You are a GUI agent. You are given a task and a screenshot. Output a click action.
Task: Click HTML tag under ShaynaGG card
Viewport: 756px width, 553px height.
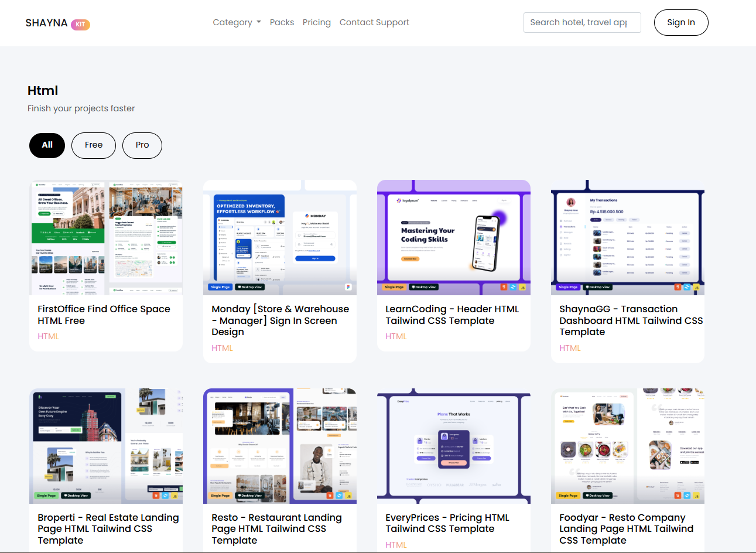pos(570,348)
